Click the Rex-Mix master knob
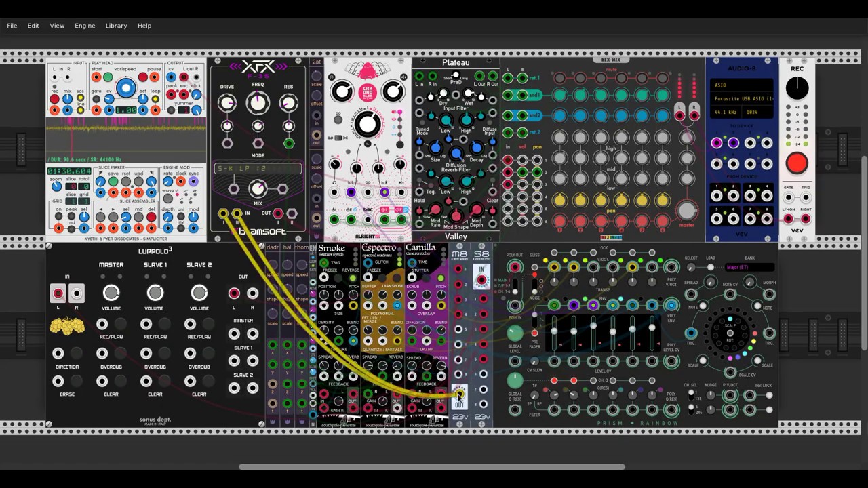Image resolution: width=868 pixels, height=488 pixels. [x=687, y=211]
